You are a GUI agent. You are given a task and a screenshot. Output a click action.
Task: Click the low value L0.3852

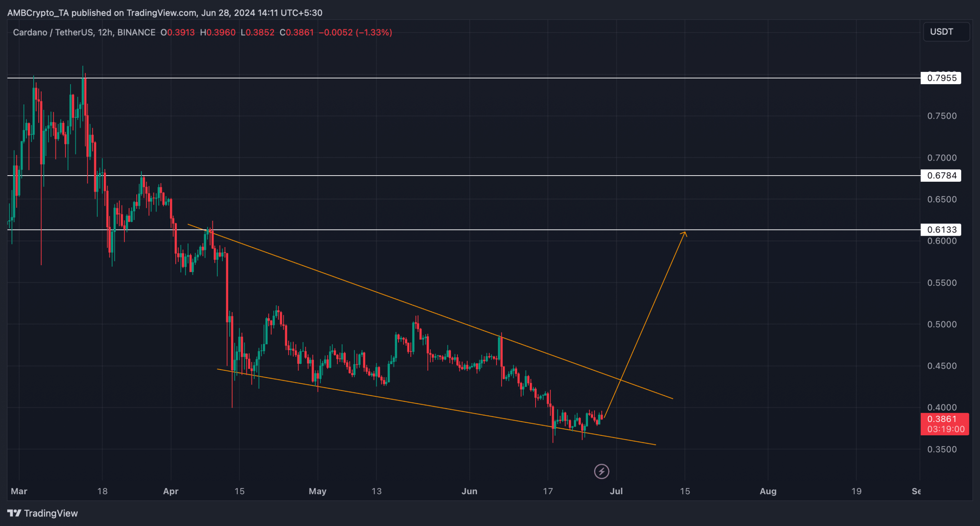click(x=257, y=33)
